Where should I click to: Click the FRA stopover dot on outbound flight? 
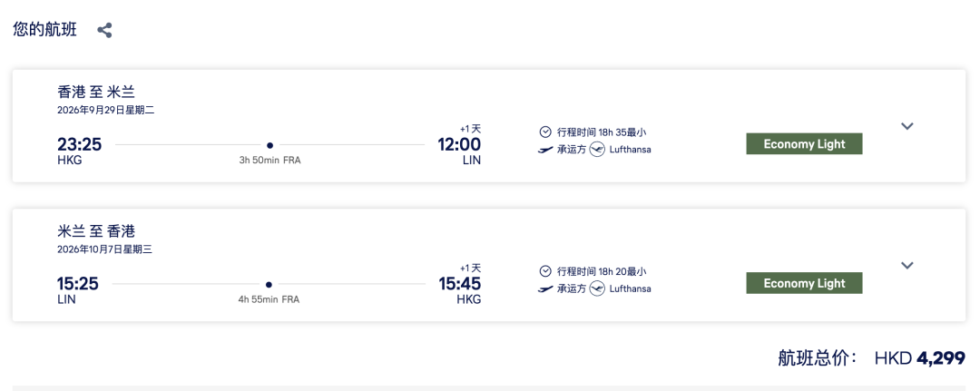(269, 145)
